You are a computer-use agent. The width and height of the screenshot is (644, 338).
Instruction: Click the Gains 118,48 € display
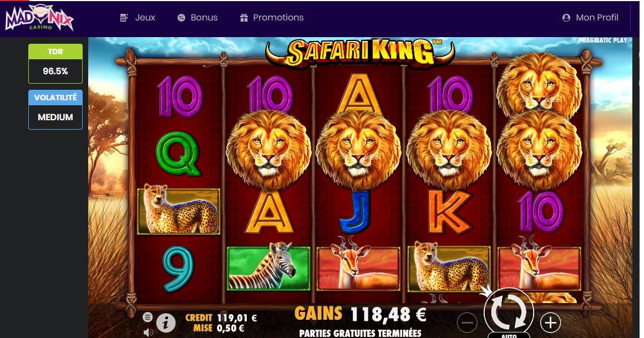pos(360,314)
